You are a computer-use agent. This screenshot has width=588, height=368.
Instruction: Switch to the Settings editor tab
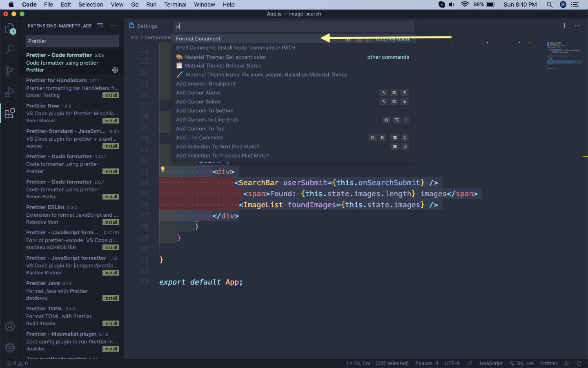pyautogui.click(x=147, y=26)
